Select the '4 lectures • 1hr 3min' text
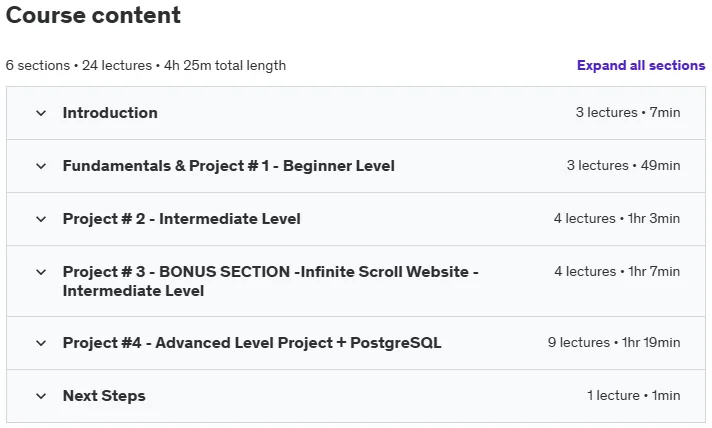This screenshot has height=428, width=712. click(617, 218)
